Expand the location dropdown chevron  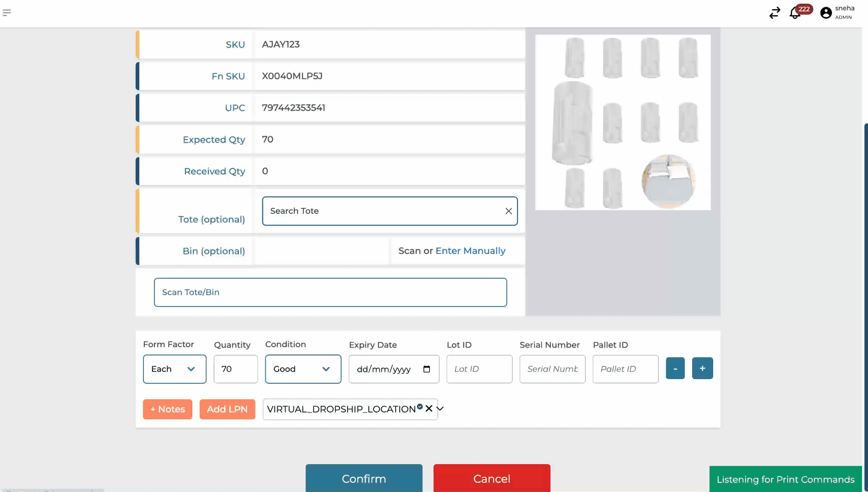[x=440, y=408]
